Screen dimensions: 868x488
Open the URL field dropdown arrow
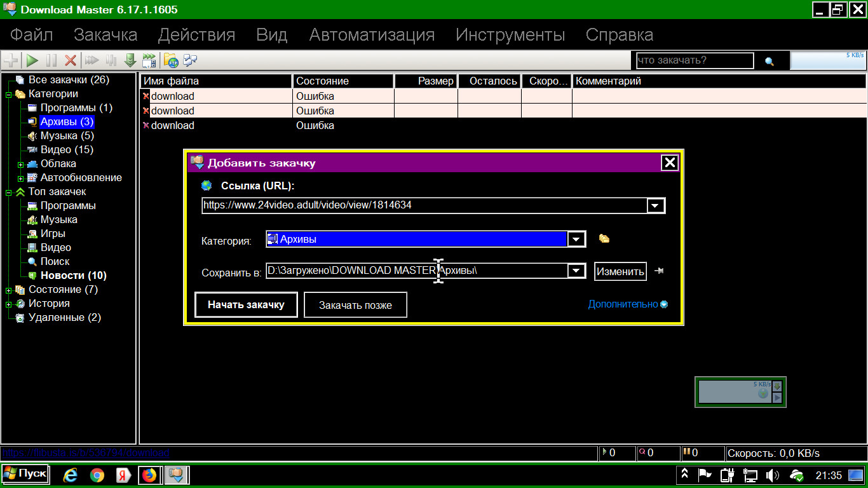[x=655, y=205]
